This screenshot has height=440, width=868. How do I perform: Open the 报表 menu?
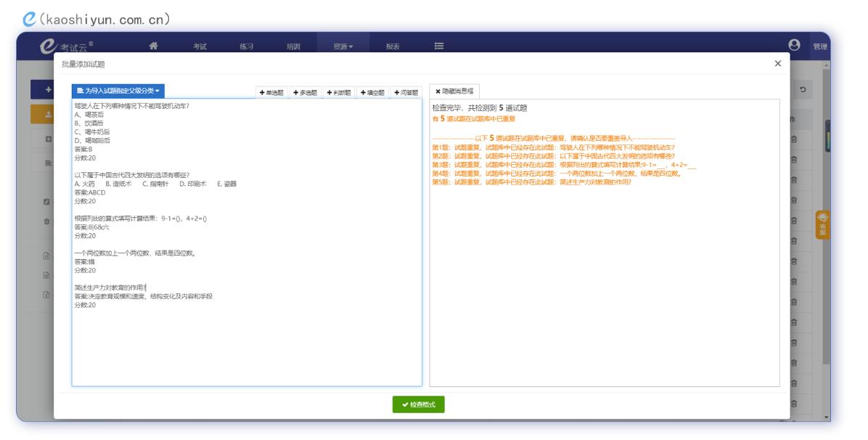[x=393, y=46]
